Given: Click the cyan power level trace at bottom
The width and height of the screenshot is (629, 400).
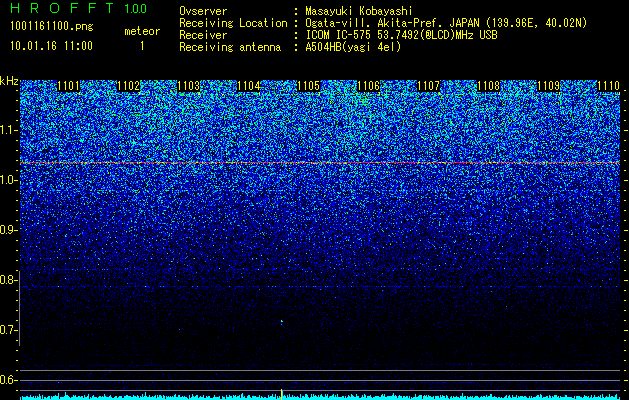Looking at the screenshot, I should pos(320,397).
